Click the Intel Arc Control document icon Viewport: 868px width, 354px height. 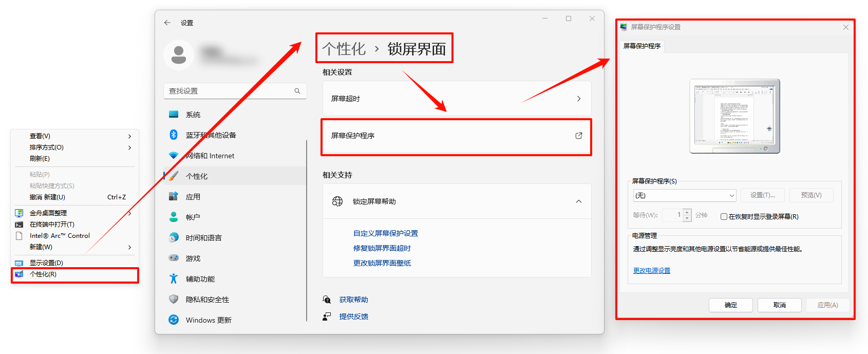tap(19, 236)
